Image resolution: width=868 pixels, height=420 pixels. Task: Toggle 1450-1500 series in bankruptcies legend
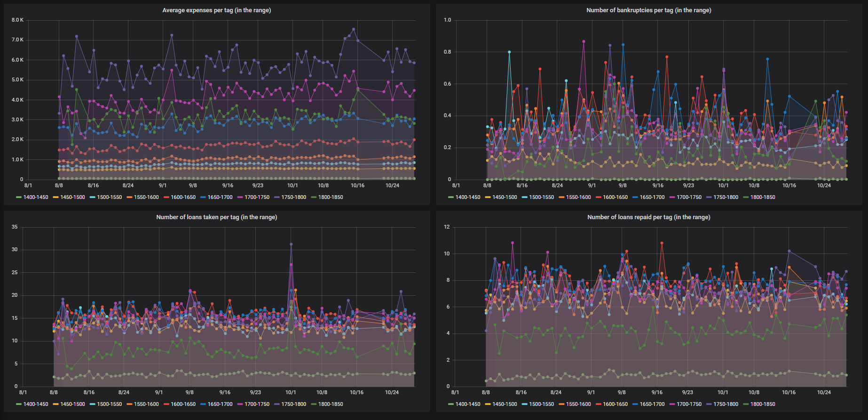(501, 197)
